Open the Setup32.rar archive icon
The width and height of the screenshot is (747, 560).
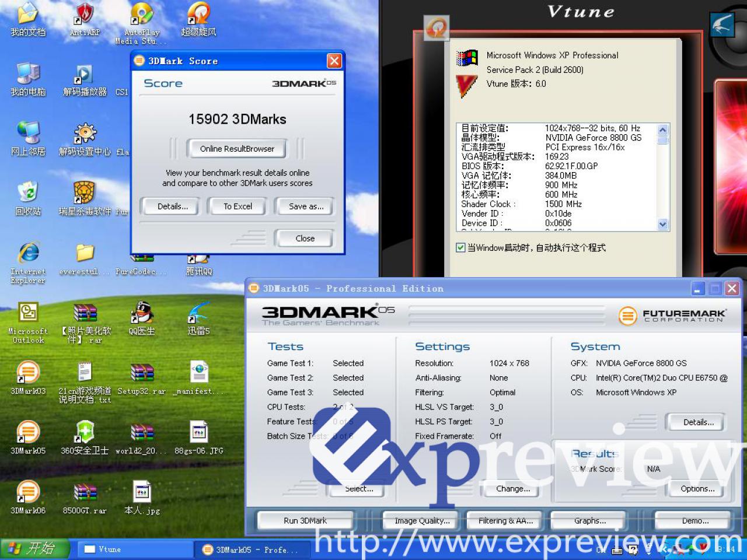[142, 378]
